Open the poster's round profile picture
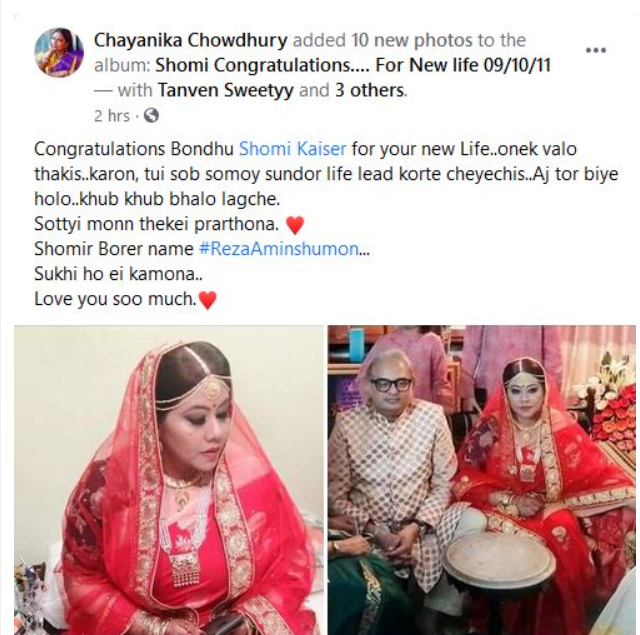 59,52
